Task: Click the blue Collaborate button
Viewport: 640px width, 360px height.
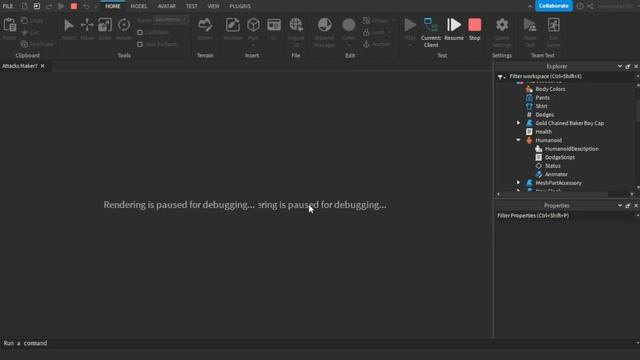Action: pyautogui.click(x=553, y=6)
